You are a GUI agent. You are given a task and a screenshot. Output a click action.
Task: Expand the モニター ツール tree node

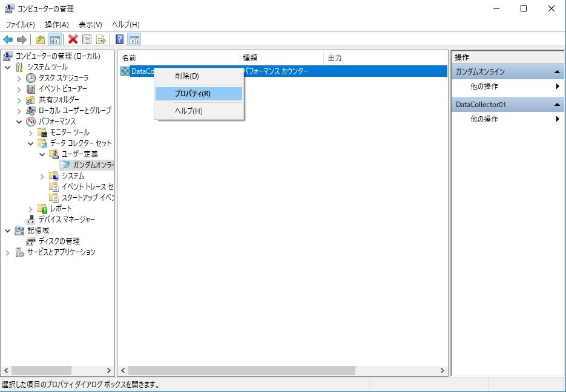click(x=31, y=132)
